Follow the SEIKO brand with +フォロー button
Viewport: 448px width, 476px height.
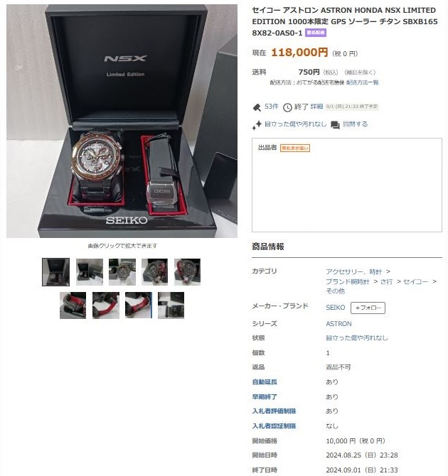[x=368, y=308]
